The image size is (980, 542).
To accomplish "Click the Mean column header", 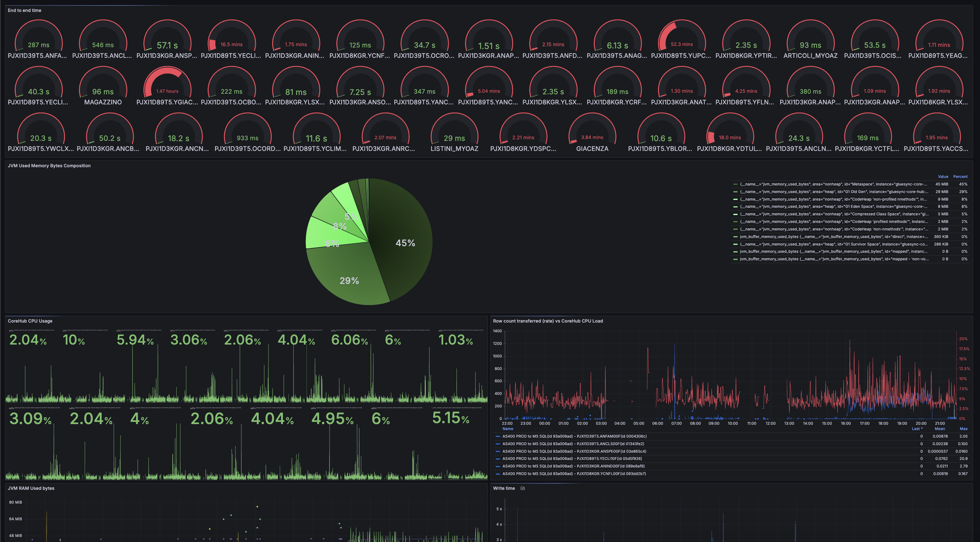I will click(940, 429).
